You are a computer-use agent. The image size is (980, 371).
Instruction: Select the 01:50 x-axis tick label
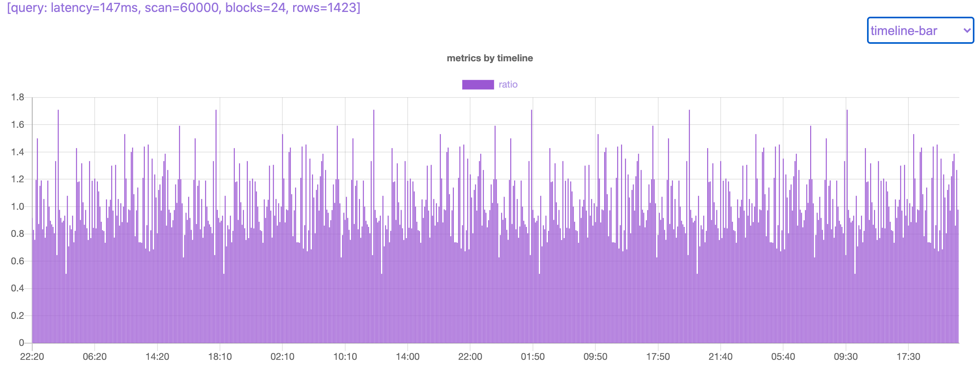533,356
